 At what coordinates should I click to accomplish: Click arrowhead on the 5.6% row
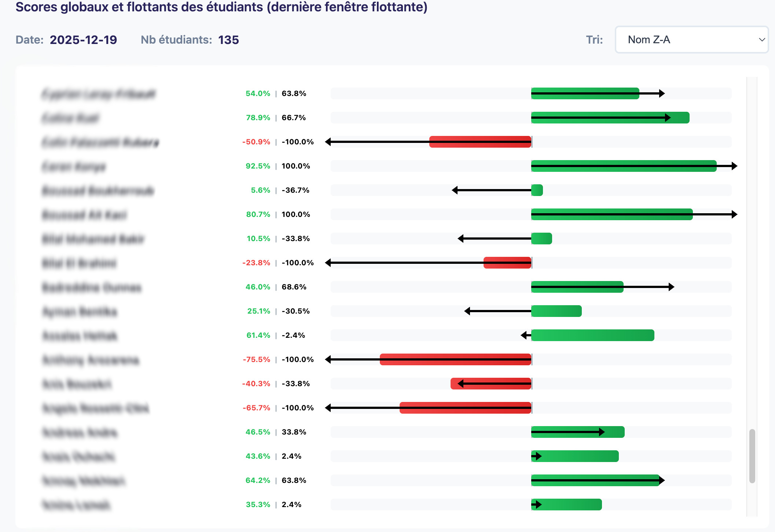click(455, 190)
